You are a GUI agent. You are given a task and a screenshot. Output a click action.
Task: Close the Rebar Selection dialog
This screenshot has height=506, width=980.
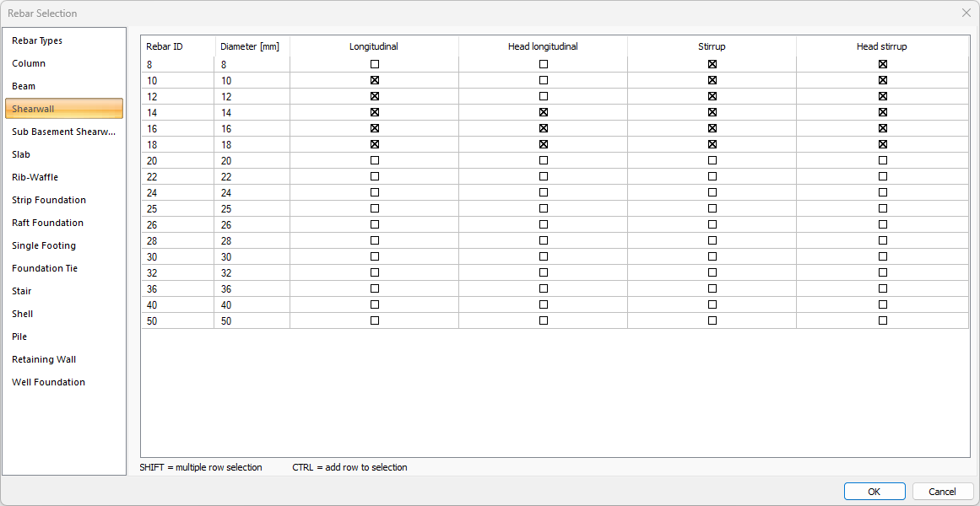point(966,13)
